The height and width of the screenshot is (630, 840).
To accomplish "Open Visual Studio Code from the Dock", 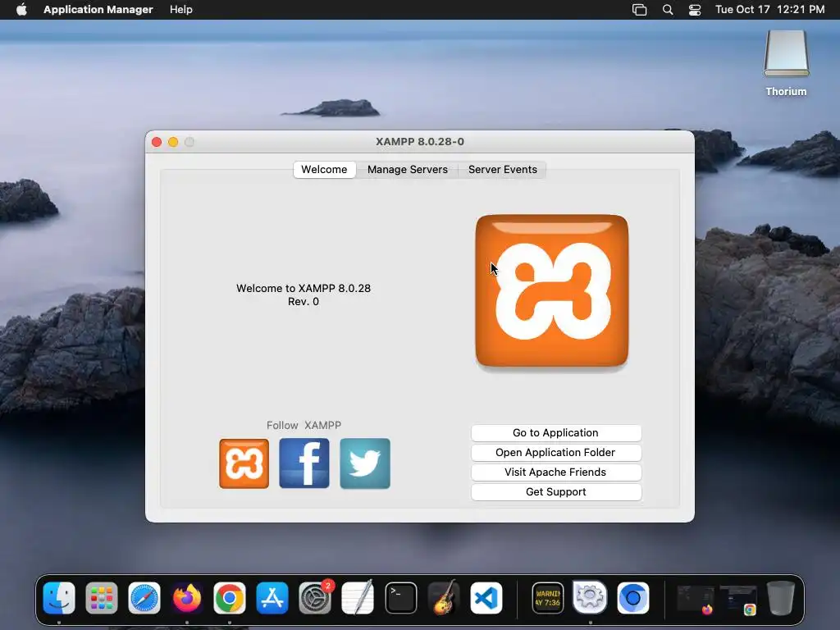I will [486, 598].
